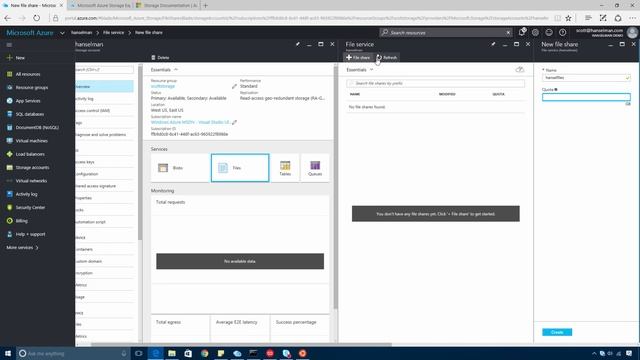
Task: Clear the Search resources box with X
Action: pyautogui.click(x=508, y=33)
